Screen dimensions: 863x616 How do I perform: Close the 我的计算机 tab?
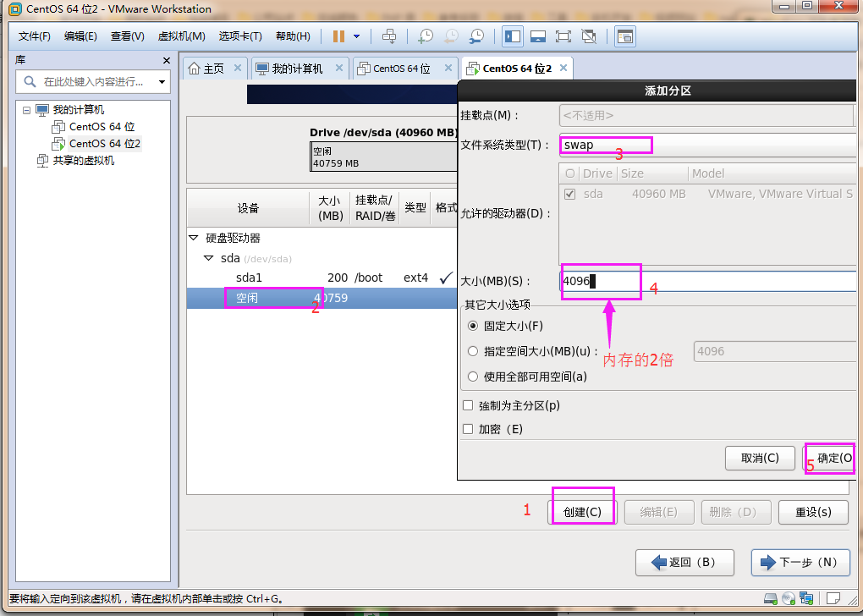[339, 68]
